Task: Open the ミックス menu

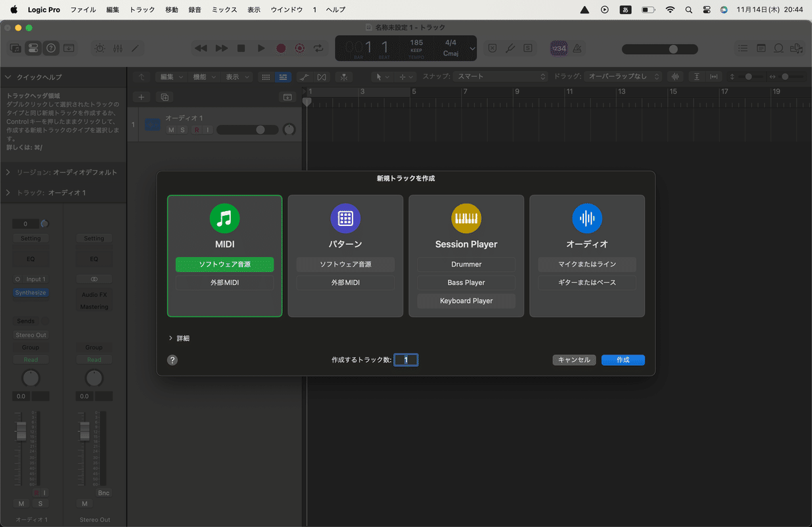Action: 225,9
